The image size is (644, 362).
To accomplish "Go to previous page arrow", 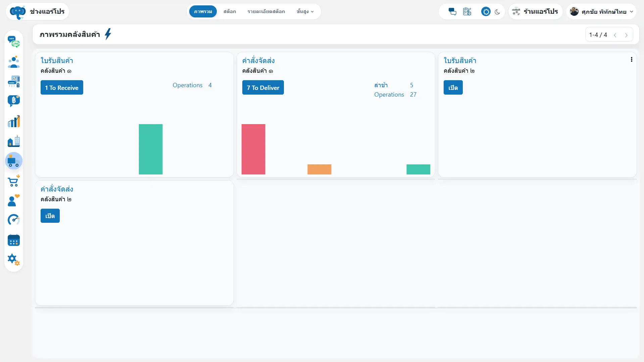I will coord(615,35).
